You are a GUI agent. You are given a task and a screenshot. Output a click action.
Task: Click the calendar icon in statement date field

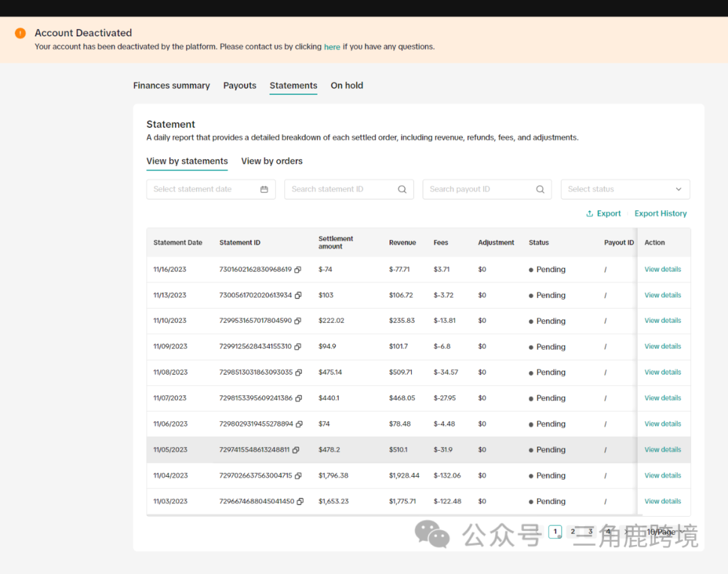264,189
